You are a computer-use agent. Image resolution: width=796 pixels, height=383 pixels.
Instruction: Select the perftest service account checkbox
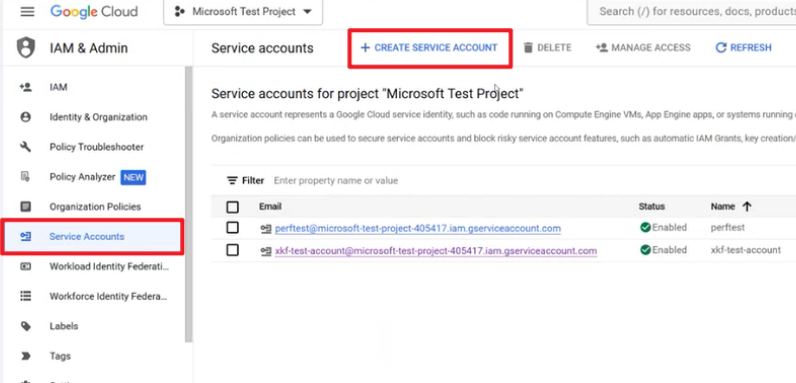point(233,228)
